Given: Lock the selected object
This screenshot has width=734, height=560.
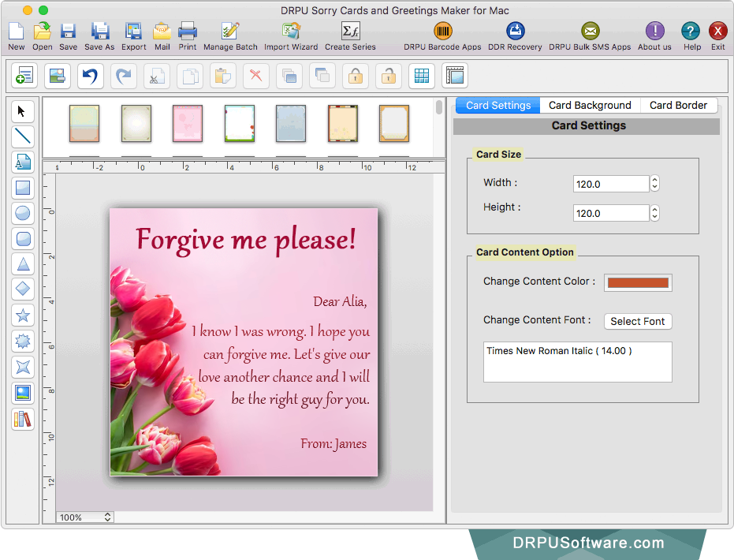Looking at the screenshot, I should point(355,76).
